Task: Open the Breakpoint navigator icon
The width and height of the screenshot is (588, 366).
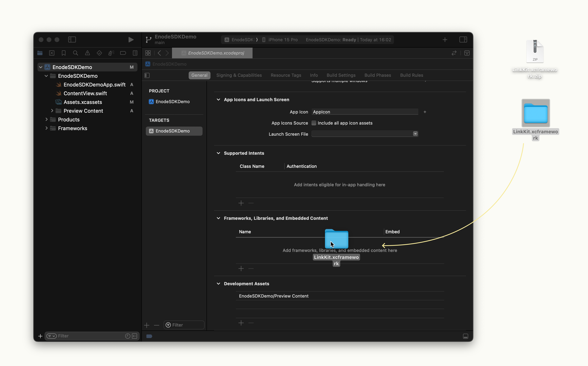Action: pyautogui.click(x=123, y=53)
